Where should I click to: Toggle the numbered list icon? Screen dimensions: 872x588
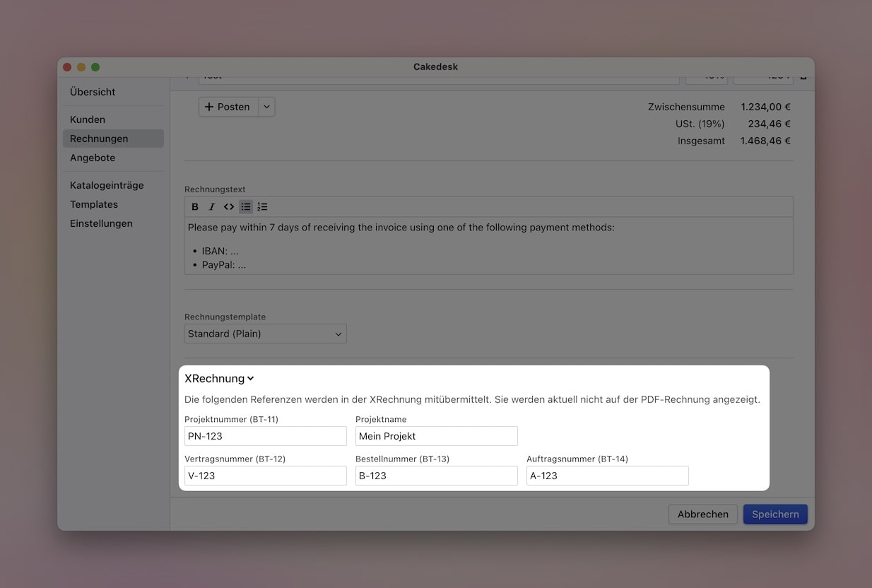click(x=262, y=207)
